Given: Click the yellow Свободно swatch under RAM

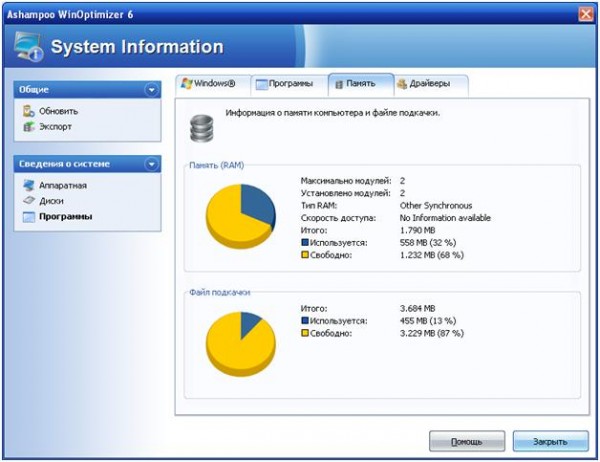Looking at the screenshot, I should (x=305, y=255).
